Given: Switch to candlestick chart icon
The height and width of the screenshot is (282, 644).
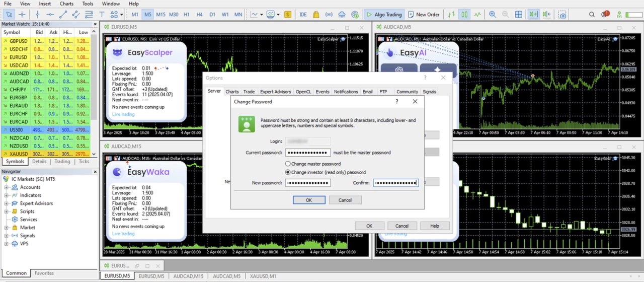Looking at the screenshot, I should (465, 15).
